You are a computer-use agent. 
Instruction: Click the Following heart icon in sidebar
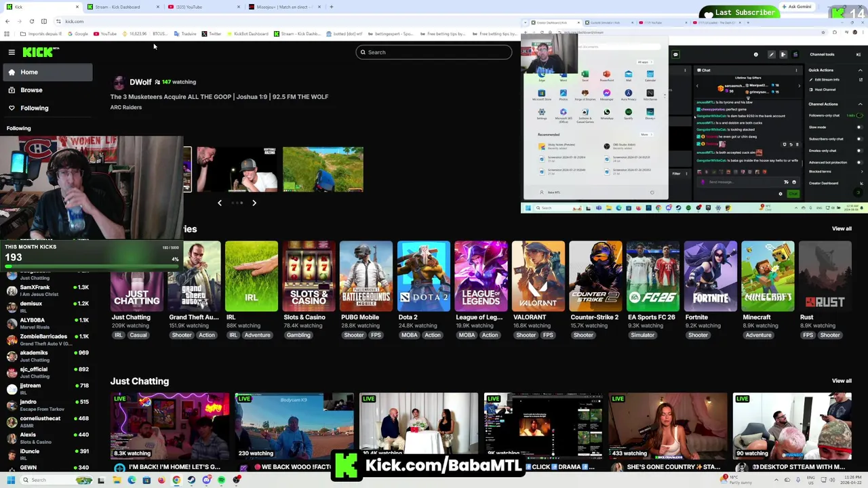(x=12, y=108)
